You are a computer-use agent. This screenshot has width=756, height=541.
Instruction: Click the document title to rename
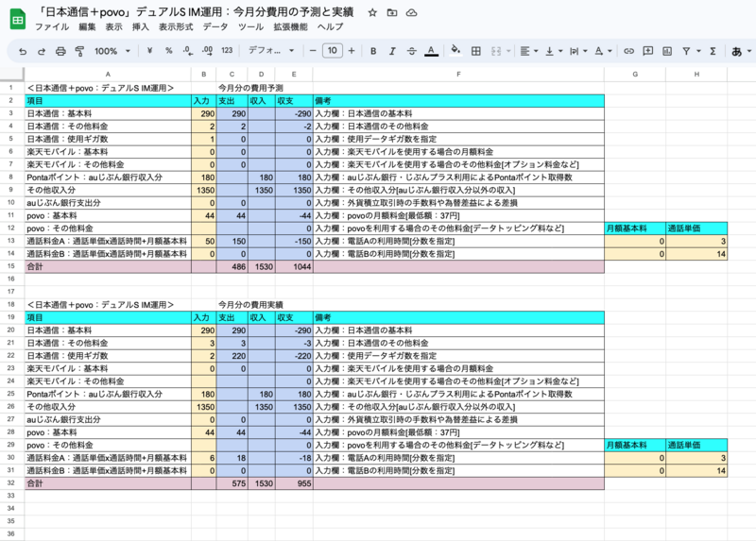196,12
